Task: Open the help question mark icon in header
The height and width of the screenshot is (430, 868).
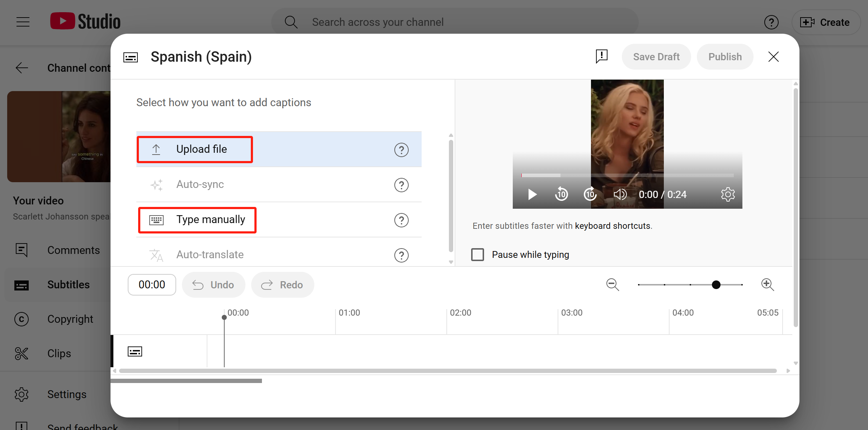Action: pyautogui.click(x=771, y=22)
